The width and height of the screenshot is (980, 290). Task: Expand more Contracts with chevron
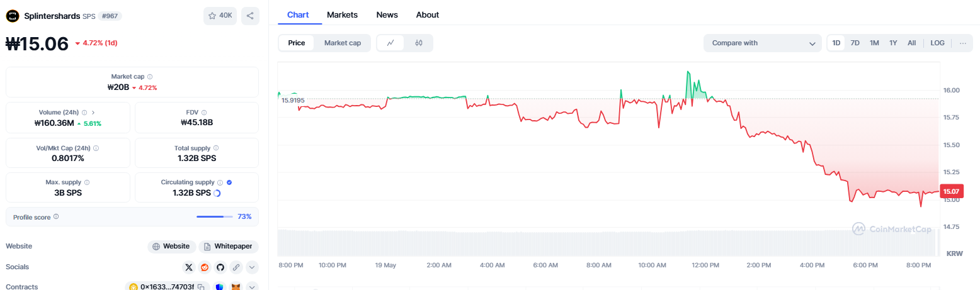click(252, 287)
